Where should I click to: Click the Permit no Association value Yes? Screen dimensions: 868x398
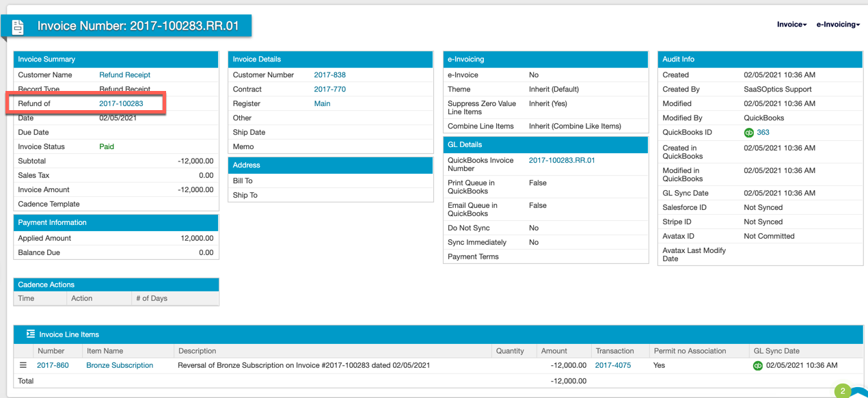pyautogui.click(x=660, y=366)
